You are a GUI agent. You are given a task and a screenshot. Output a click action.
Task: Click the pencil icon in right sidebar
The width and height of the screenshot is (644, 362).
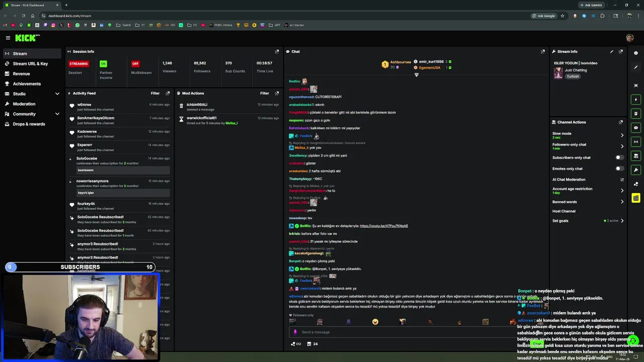[636, 67]
